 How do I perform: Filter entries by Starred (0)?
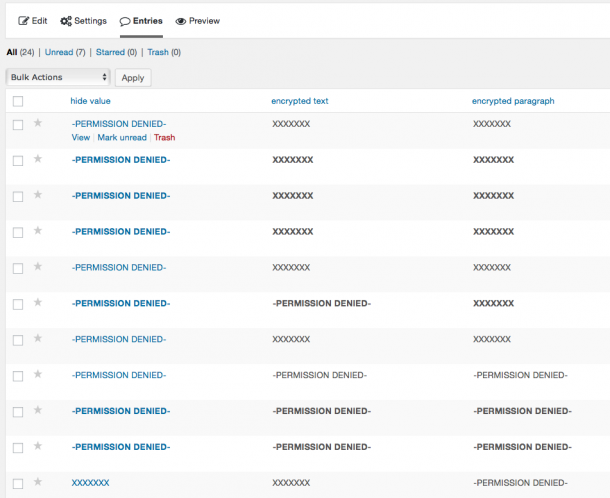pos(116,52)
